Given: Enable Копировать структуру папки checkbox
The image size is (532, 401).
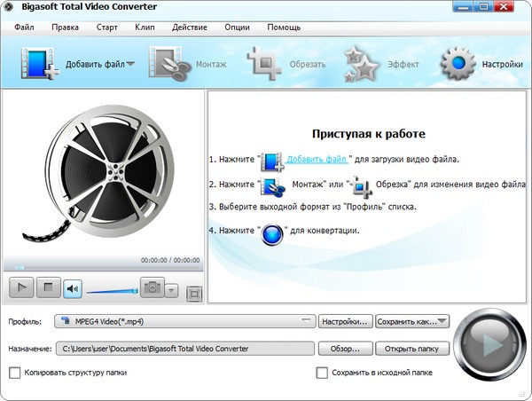Looking at the screenshot, I should click(x=14, y=373).
